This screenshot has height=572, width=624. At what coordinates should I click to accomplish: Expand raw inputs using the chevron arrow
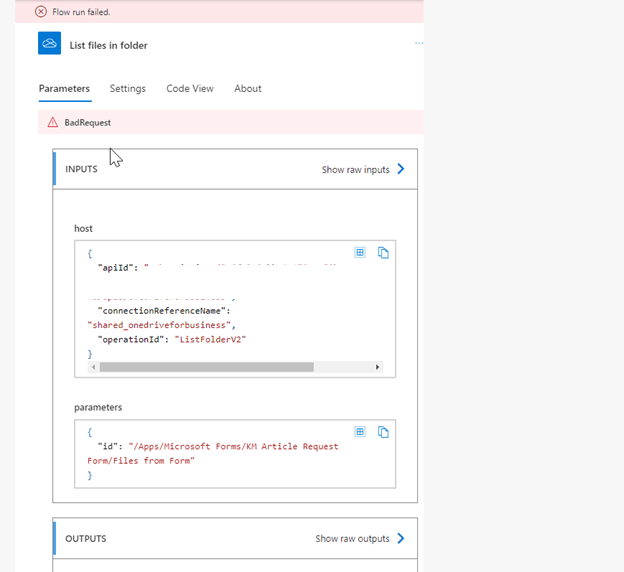(401, 169)
